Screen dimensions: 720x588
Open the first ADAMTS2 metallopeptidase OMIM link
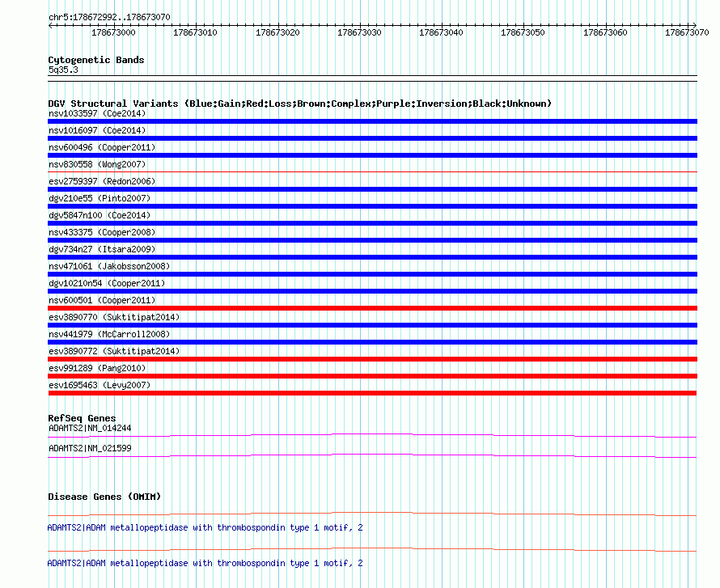click(x=205, y=528)
